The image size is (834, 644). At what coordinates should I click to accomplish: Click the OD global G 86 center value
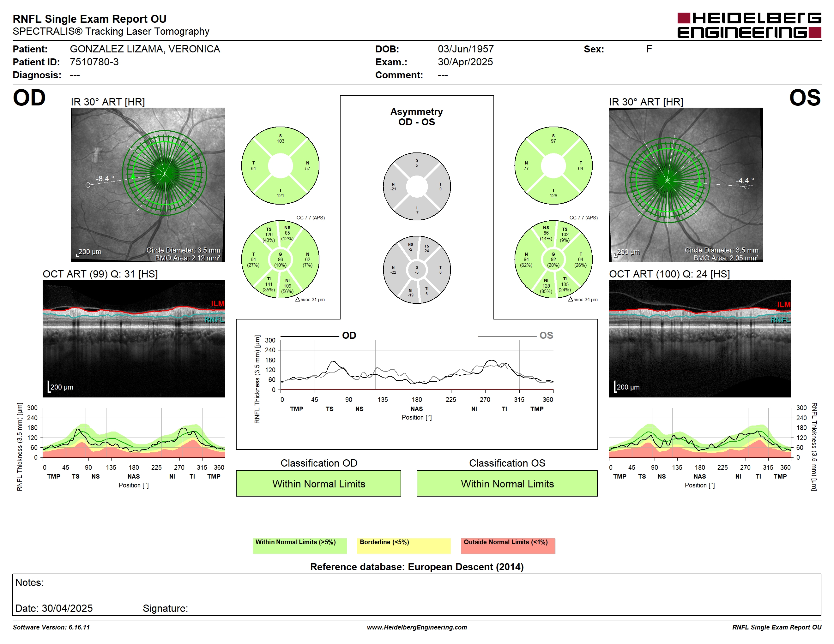point(280,259)
